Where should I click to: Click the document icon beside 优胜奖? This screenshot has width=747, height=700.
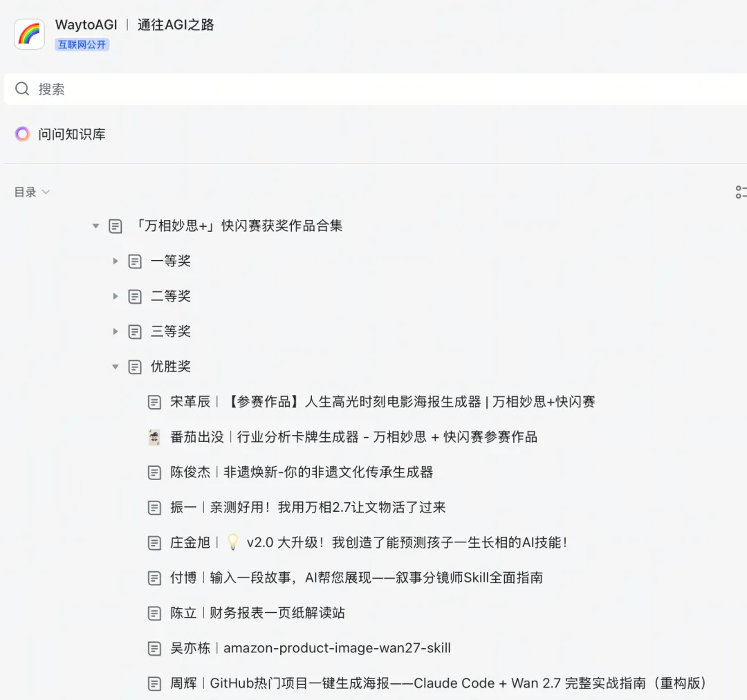click(x=135, y=367)
